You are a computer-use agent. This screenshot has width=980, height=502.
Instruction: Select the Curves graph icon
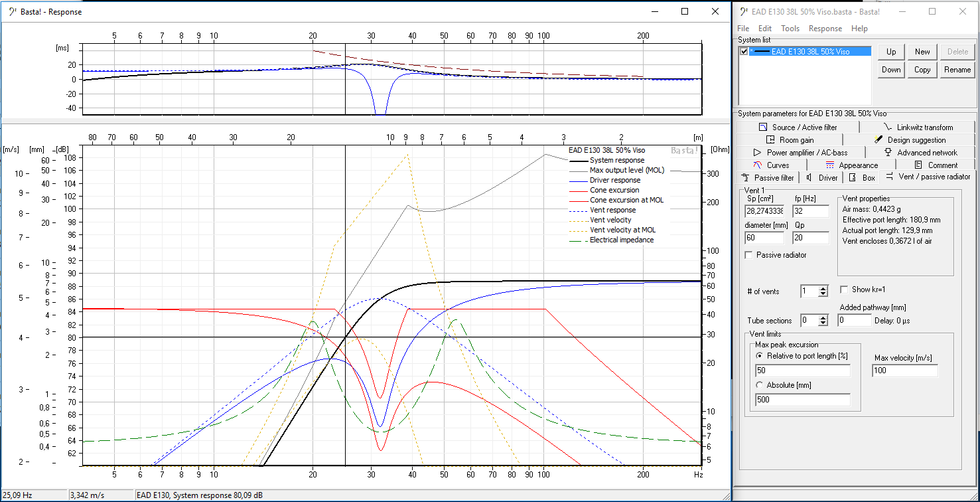pos(757,165)
